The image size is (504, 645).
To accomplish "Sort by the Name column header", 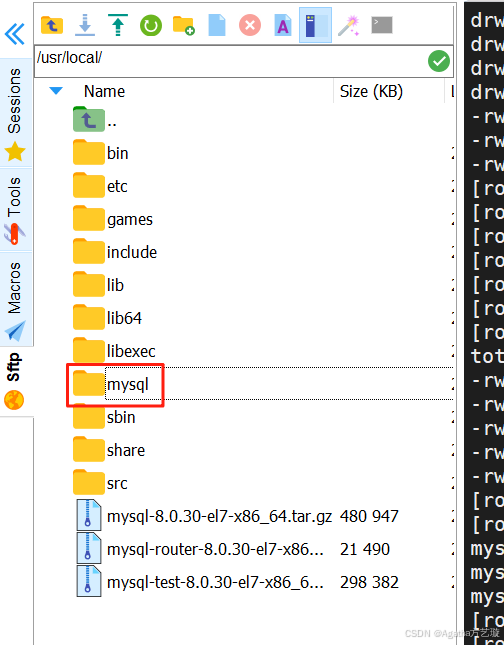I will pos(104,91).
